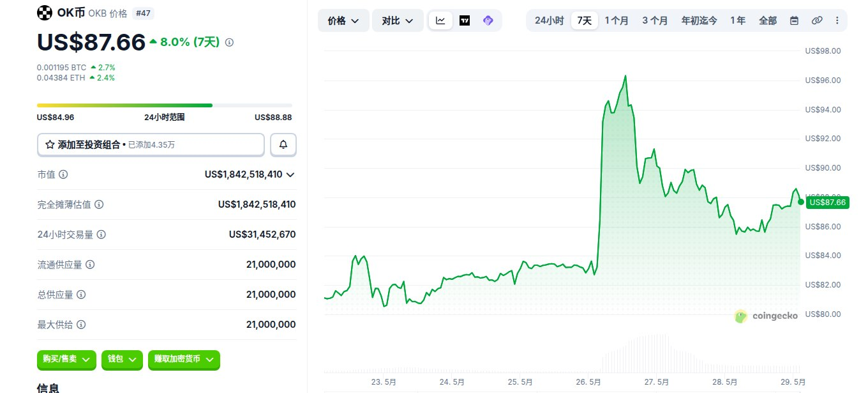Select the 全部 time range
This screenshot has height=393, width=868.
point(768,20)
